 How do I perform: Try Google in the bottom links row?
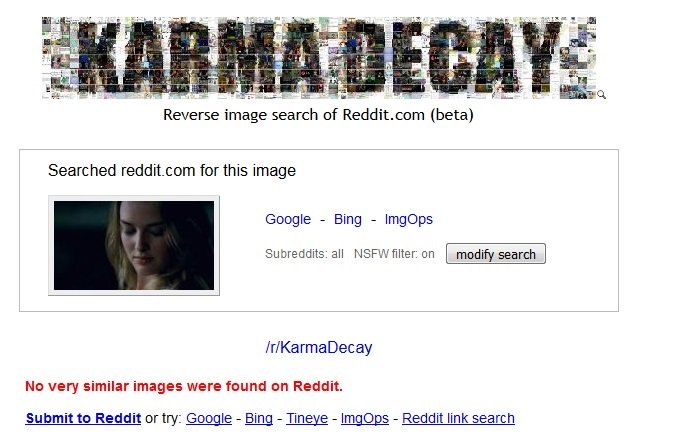209,418
